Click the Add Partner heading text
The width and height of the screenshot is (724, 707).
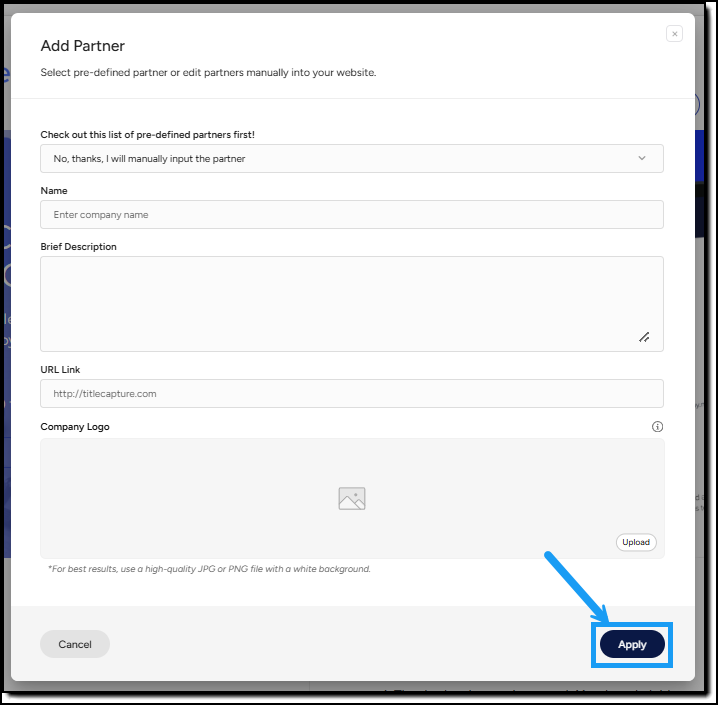point(83,46)
